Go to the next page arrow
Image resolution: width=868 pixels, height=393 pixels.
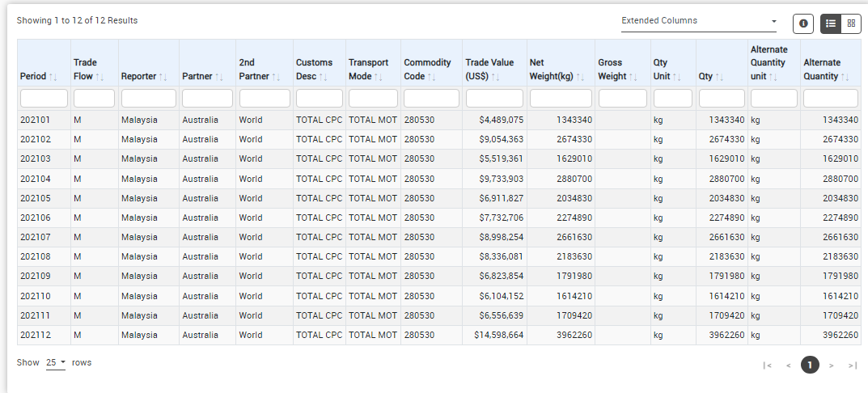pos(831,366)
